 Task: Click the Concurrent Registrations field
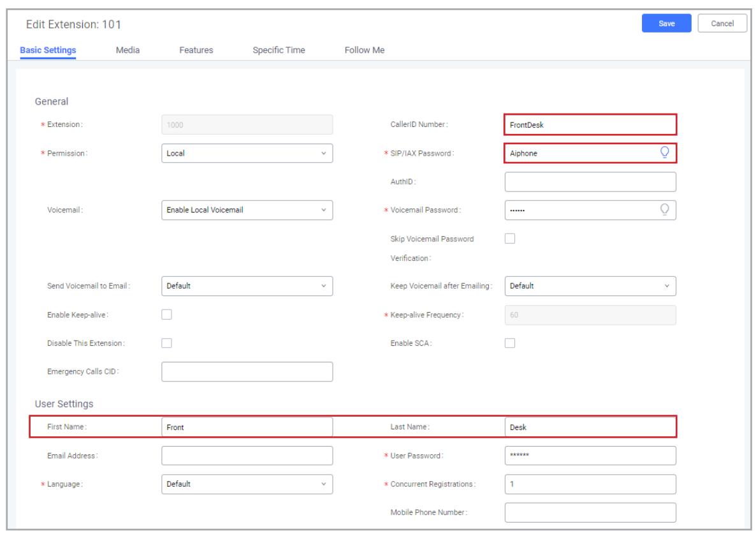pyautogui.click(x=590, y=484)
